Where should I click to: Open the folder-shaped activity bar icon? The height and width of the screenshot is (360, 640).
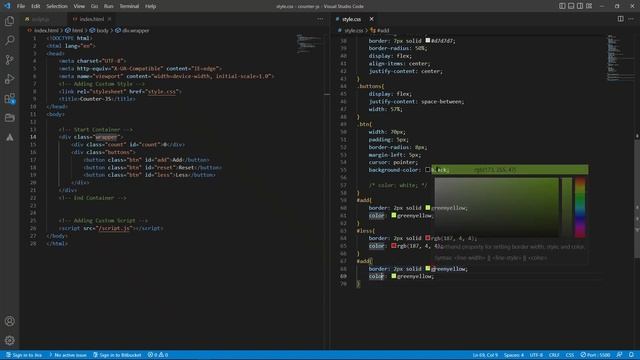tap(9, 118)
